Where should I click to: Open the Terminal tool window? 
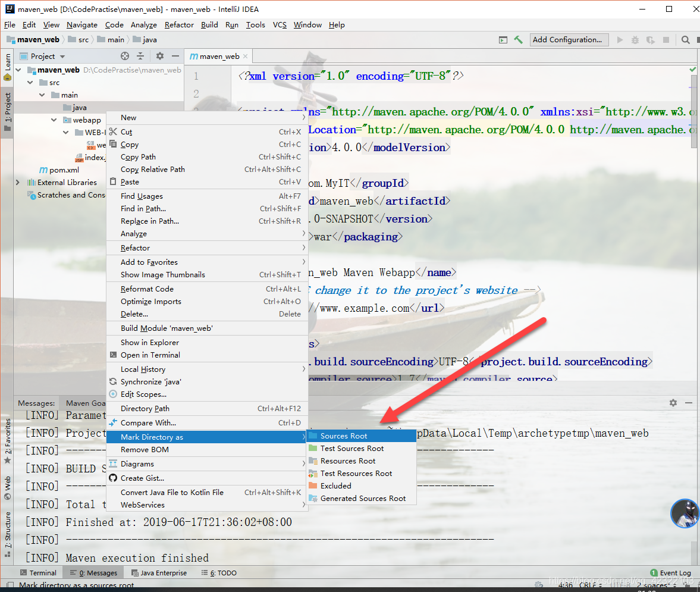39,573
